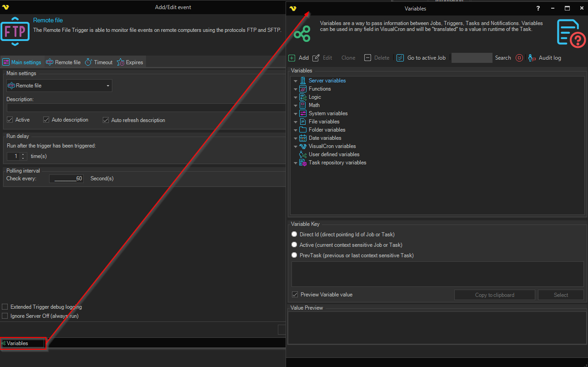This screenshot has height=367, width=588.
Task: Select the Math variables calculator icon
Action: tap(303, 105)
